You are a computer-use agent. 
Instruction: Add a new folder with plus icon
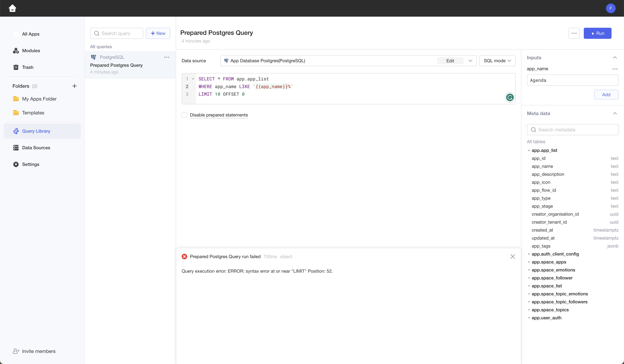(x=74, y=86)
